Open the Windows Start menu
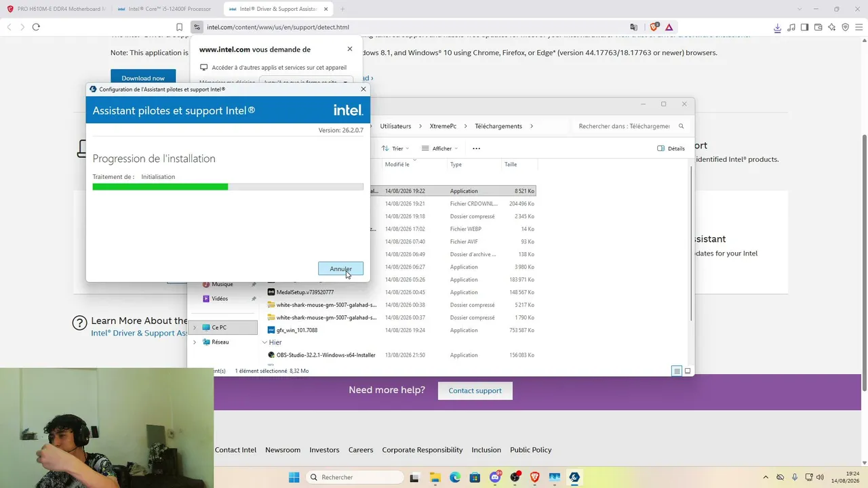 point(294,477)
